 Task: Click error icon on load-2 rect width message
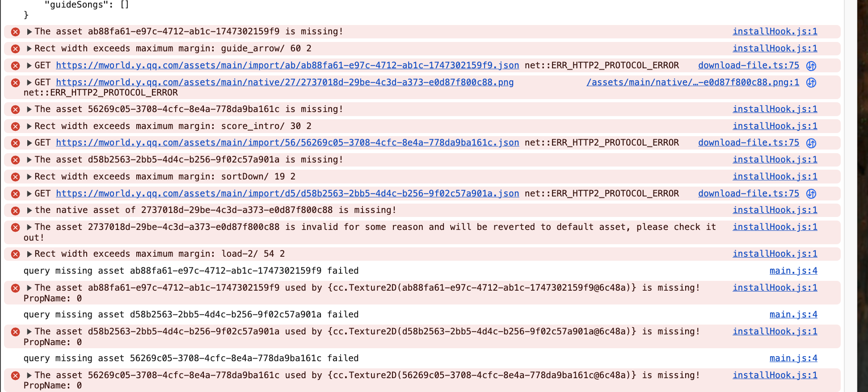pos(15,254)
